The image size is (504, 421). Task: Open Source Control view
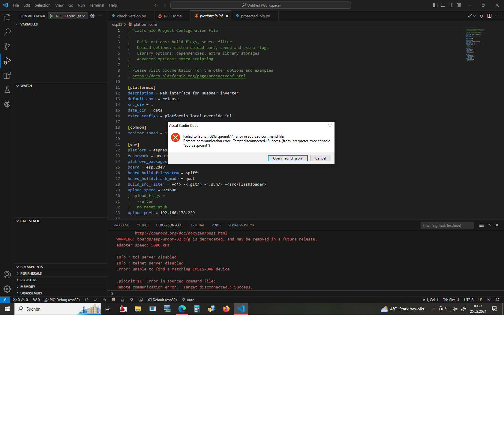7,46
